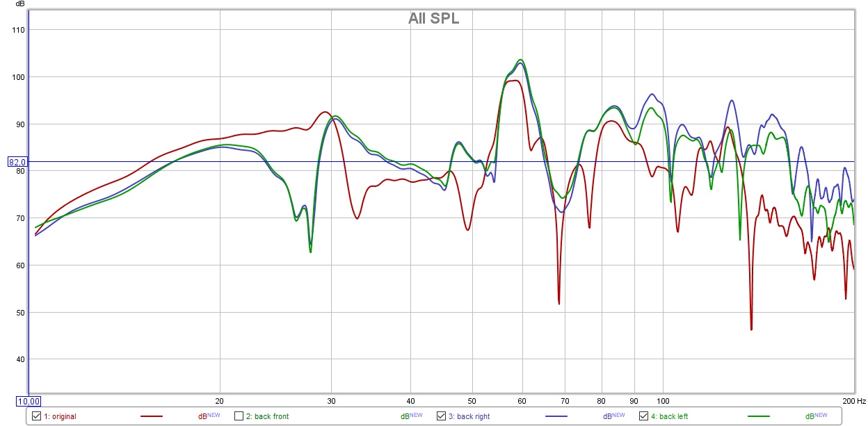Uncheck the "1: original" trace checkbox

(37, 416)
